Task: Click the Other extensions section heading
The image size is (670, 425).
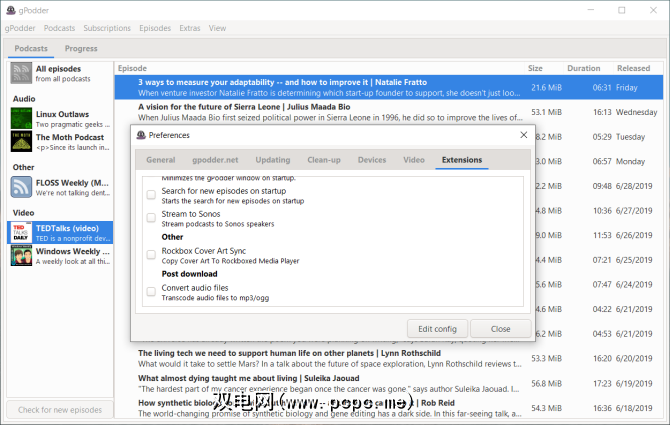Action: coord(172,237)
